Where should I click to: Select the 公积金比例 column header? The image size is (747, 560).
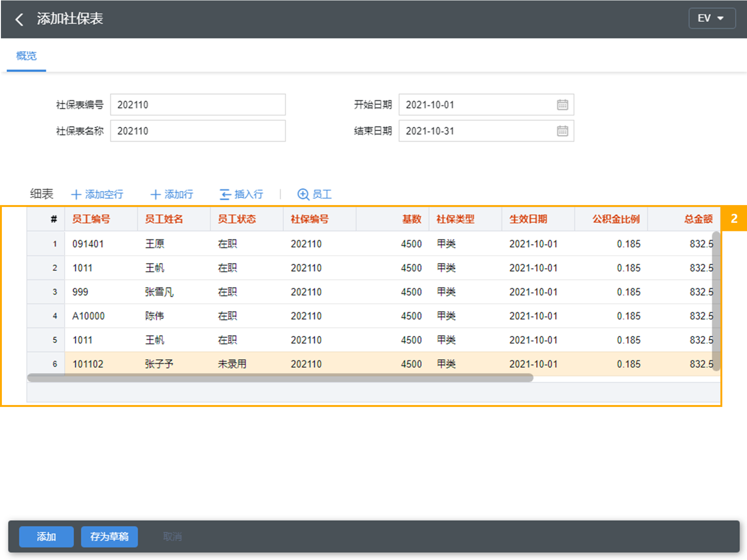click(611, 219)
